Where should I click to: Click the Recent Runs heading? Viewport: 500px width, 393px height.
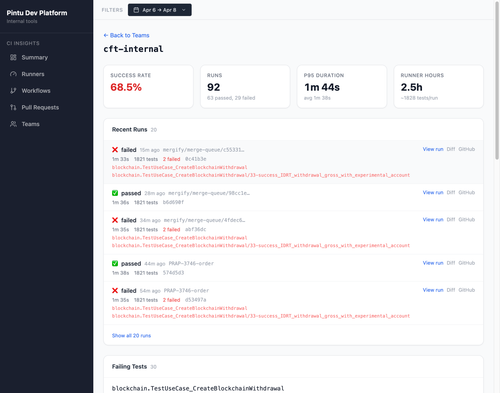(129, 129)
